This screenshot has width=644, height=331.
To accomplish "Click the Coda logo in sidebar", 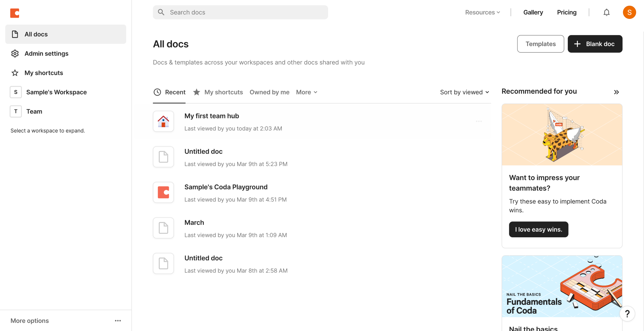I will (15, 13).
